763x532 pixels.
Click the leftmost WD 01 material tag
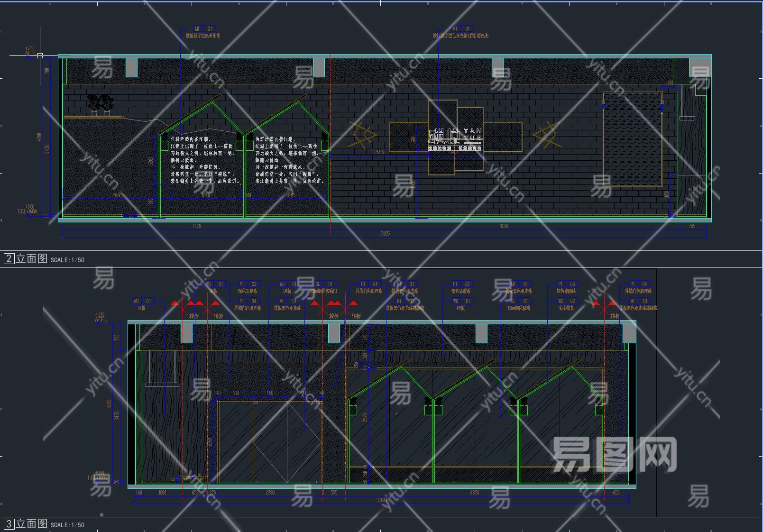click(142, 301)
